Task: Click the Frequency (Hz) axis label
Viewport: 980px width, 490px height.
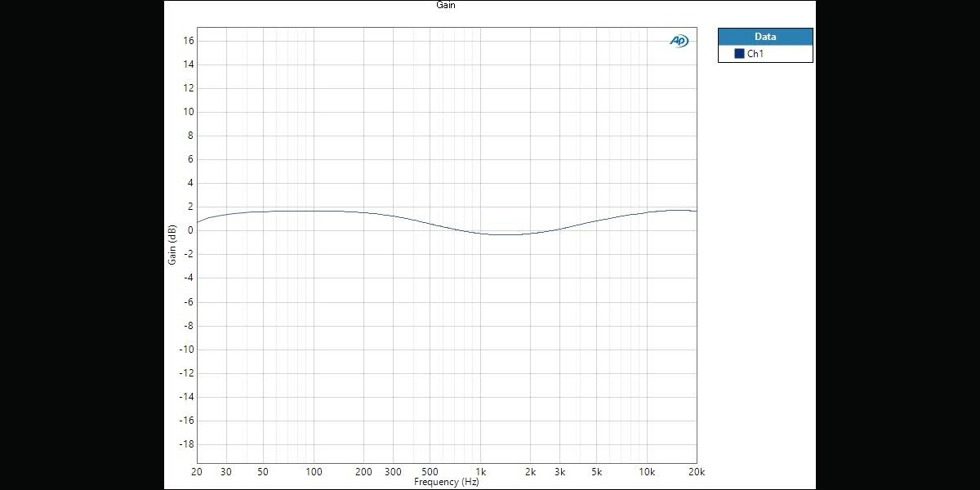Action: pos(446,482)
